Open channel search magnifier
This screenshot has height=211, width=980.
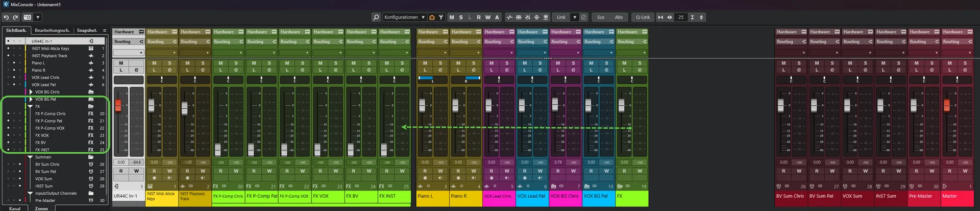376,17
